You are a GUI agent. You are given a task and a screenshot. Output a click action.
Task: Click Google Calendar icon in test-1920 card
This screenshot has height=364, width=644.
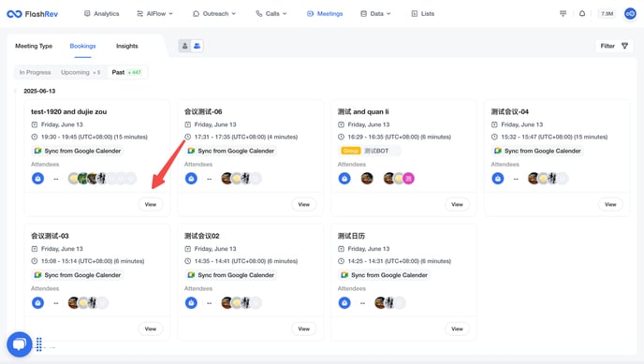[x=37, y=151]
